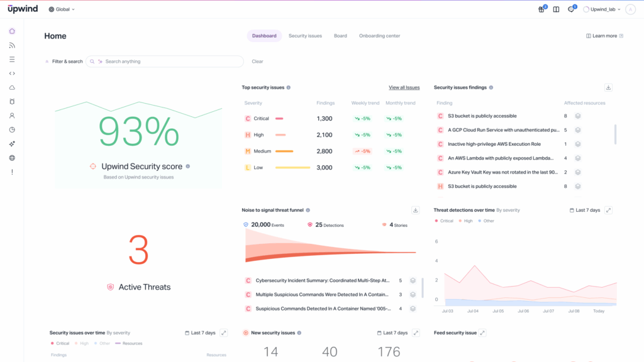Select the code </> icon in the sidebar
Image resolution: width=644 pixels, height=362 pixels.
[12, 73]
